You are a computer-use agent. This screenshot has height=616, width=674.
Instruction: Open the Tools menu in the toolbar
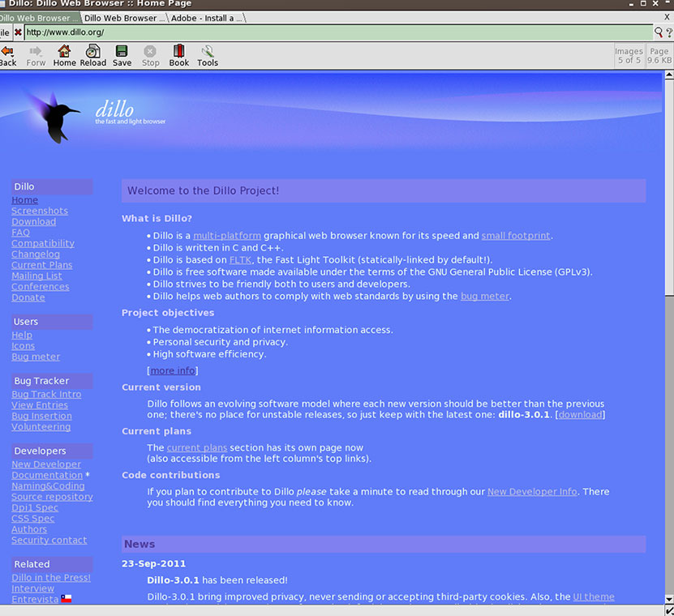click(208, 56)
